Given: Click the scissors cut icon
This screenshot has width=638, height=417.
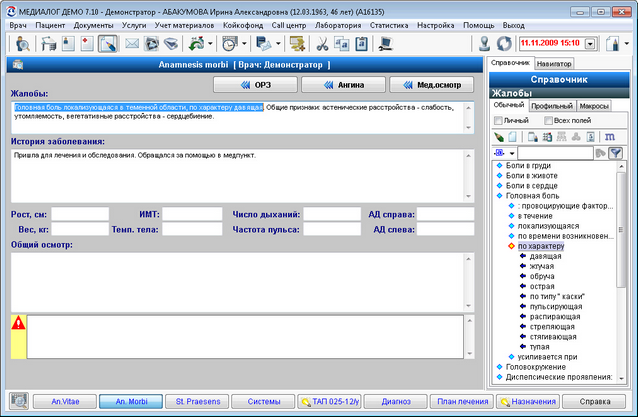Looking at the screenshot, I should point(322,44).
